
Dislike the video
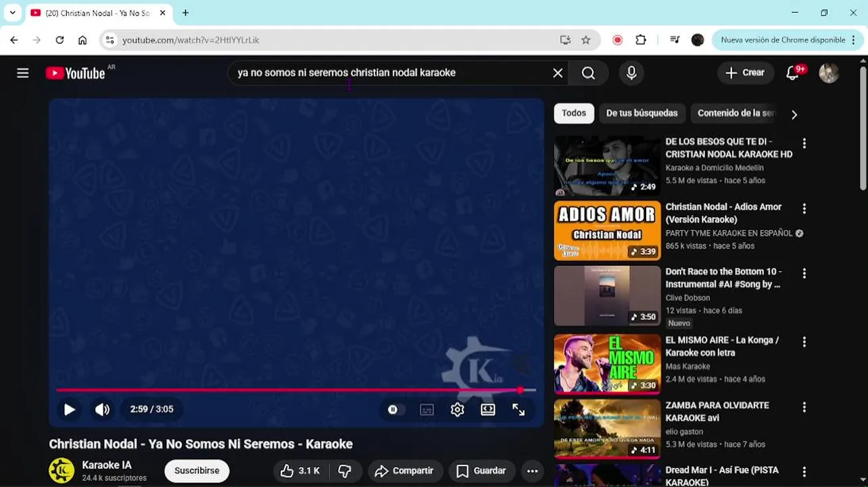(x=345, y=471)
